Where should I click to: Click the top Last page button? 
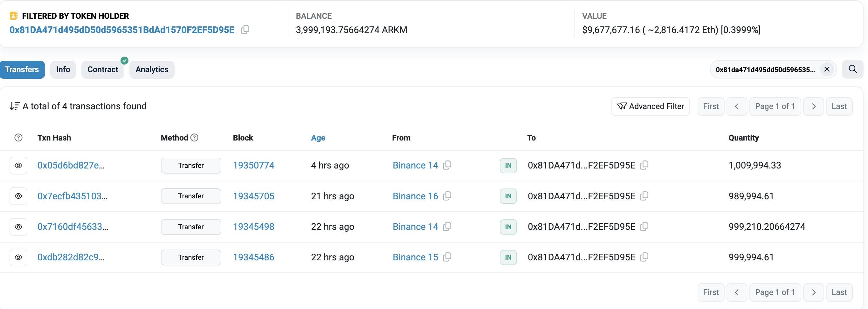click(x=839, y=106)
